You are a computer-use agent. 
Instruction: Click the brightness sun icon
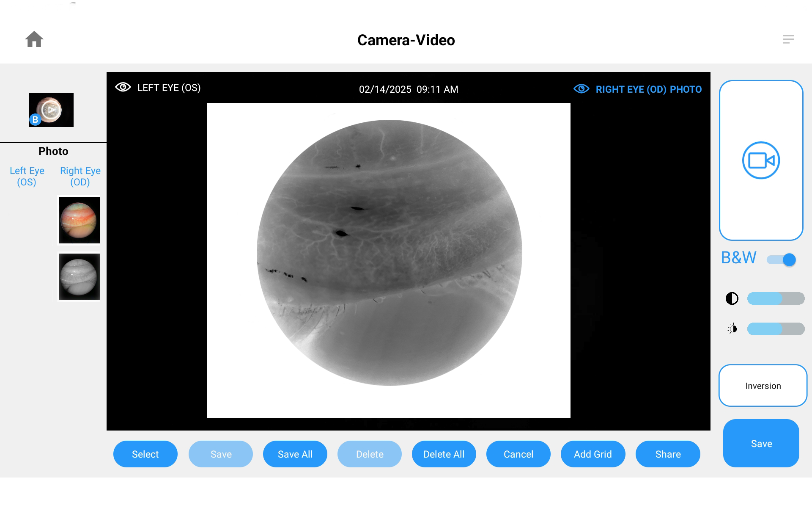coord(732,329)
